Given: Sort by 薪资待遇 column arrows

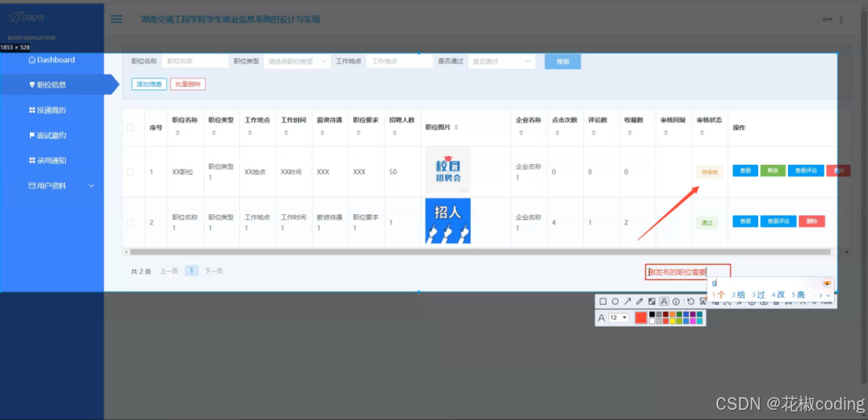Looking at the screenshot, I should click(322, 133).
